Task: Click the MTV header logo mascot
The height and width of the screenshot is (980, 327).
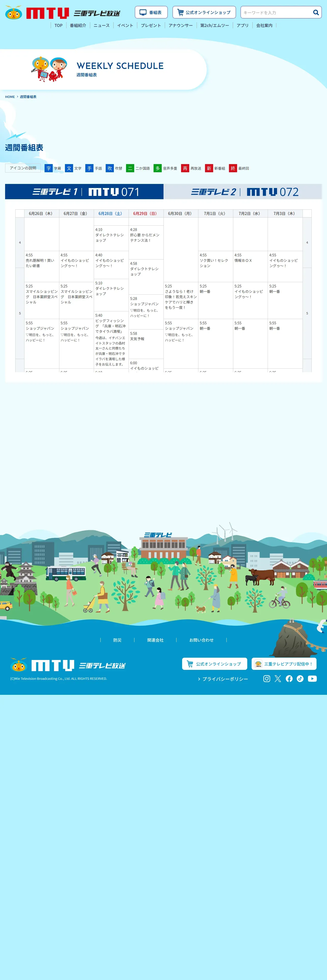Action: [14, 12]
